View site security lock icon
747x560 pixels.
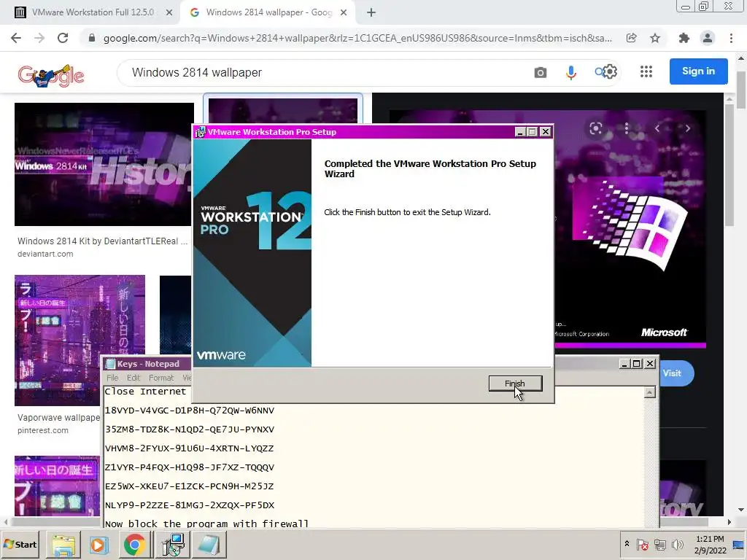coord(92,38)
